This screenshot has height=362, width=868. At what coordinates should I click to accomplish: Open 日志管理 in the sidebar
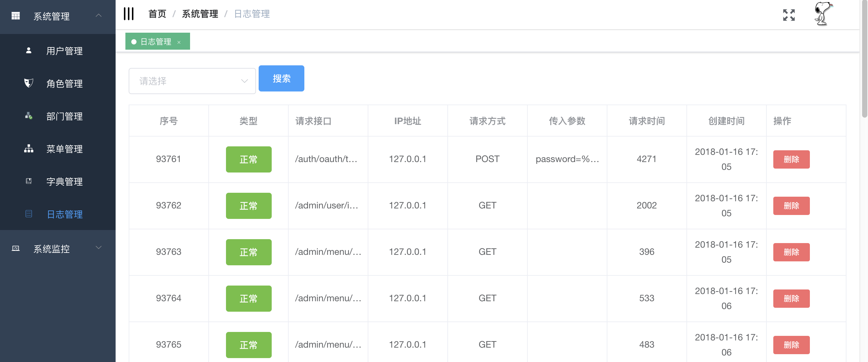[64, 214]
